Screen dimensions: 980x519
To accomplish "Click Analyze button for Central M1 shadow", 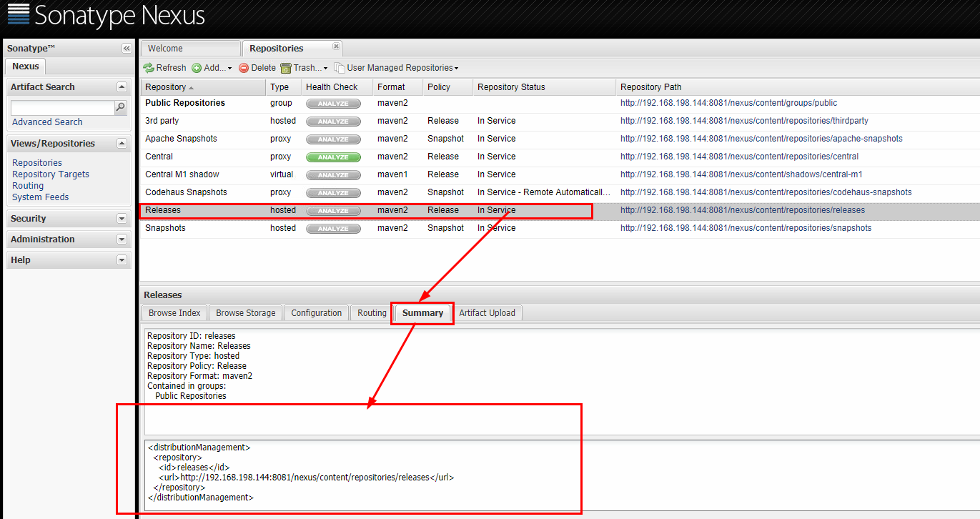I will pos(333,175).
